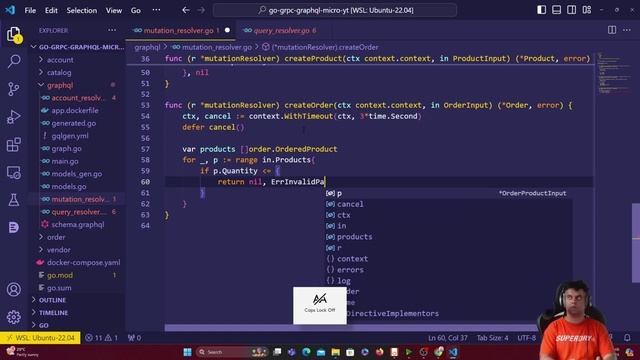Open the Extensions view
This screenshot has height=360, width=640.
coord(14,144)
